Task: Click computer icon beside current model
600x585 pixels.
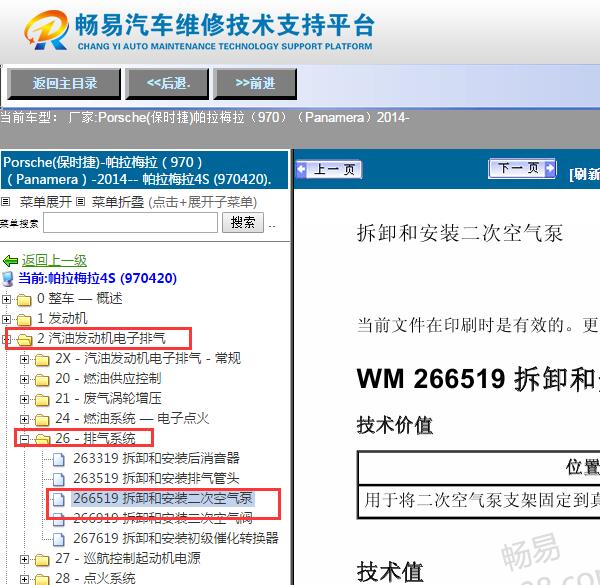Action: tap(8, 279)
